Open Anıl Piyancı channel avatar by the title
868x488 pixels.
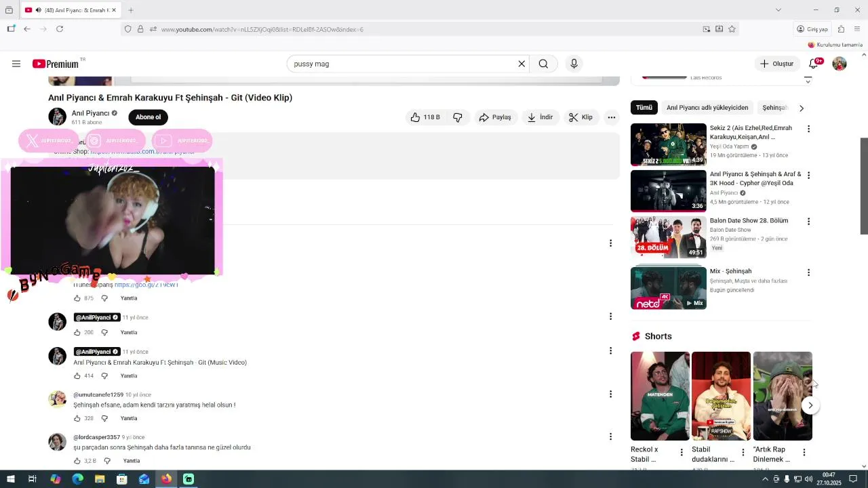[57, 117]
